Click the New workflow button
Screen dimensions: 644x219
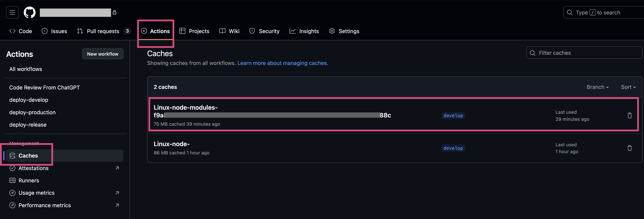tap(103, 54)
